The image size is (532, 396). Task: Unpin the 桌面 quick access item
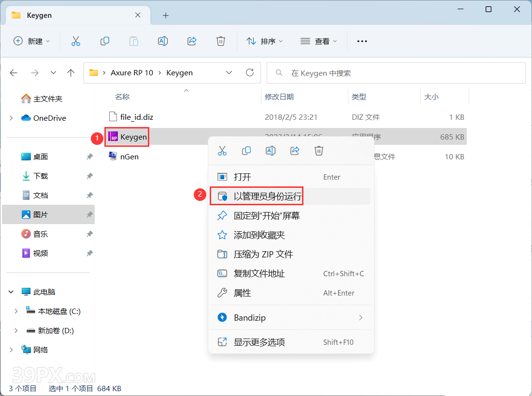[x=89, y=156]
